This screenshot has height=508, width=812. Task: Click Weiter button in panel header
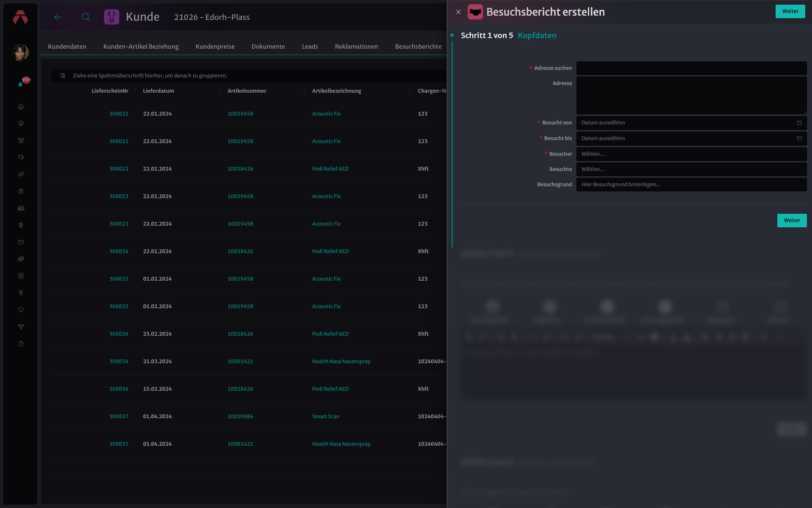pos(790,11)
